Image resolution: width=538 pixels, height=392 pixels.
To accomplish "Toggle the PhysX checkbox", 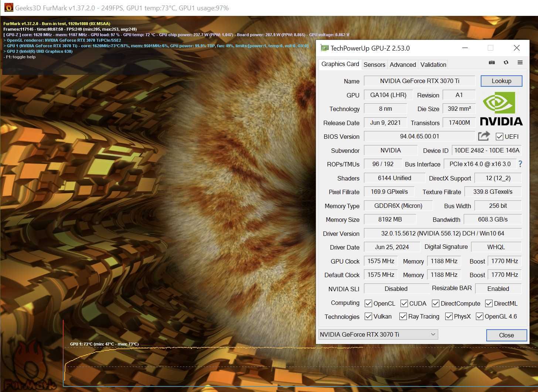I will tap(449, 316).
